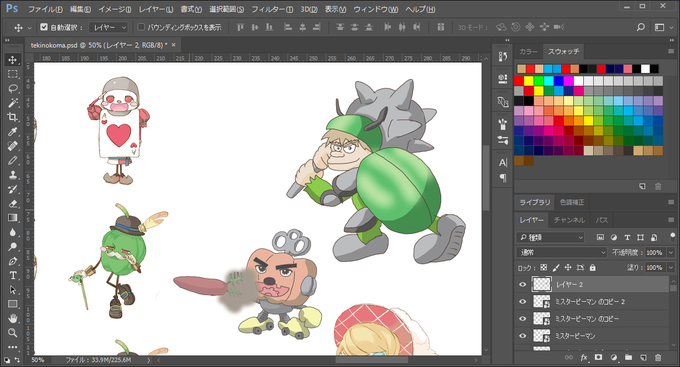Image resolution: width=680 pixels, height=367 pixels.
Task: Open the ファイル menu
Action: [x=45, y=9]
